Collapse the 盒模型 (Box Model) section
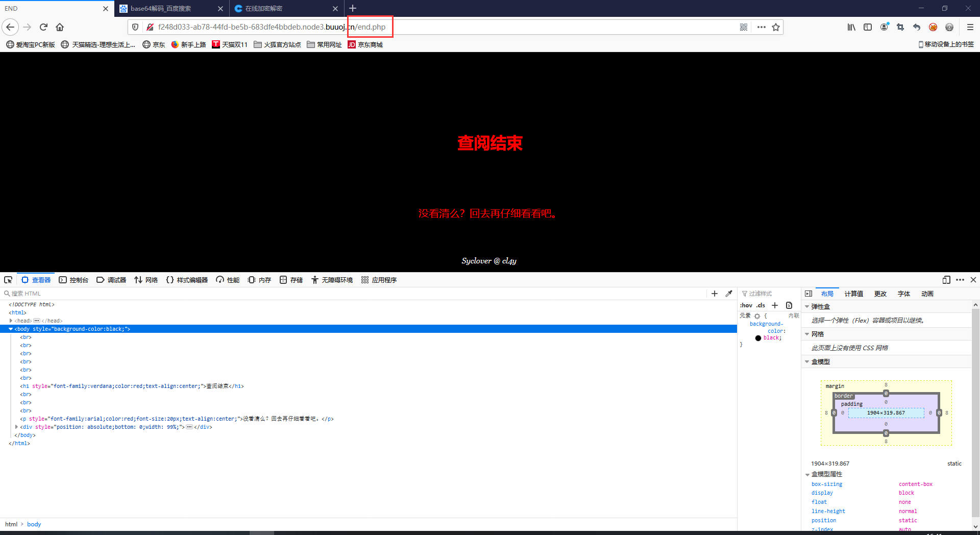The image size is (980, 535). click(x=807, y=362)
